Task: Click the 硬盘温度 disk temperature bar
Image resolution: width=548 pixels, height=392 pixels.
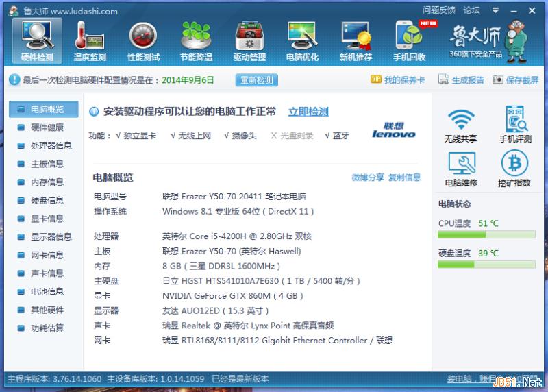Action: click(486, 265)
